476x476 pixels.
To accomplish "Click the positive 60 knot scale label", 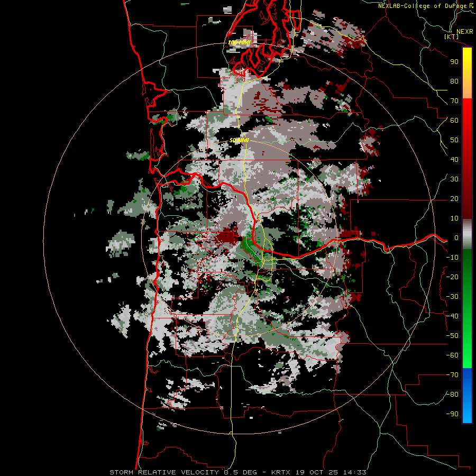I will [454, 120].
